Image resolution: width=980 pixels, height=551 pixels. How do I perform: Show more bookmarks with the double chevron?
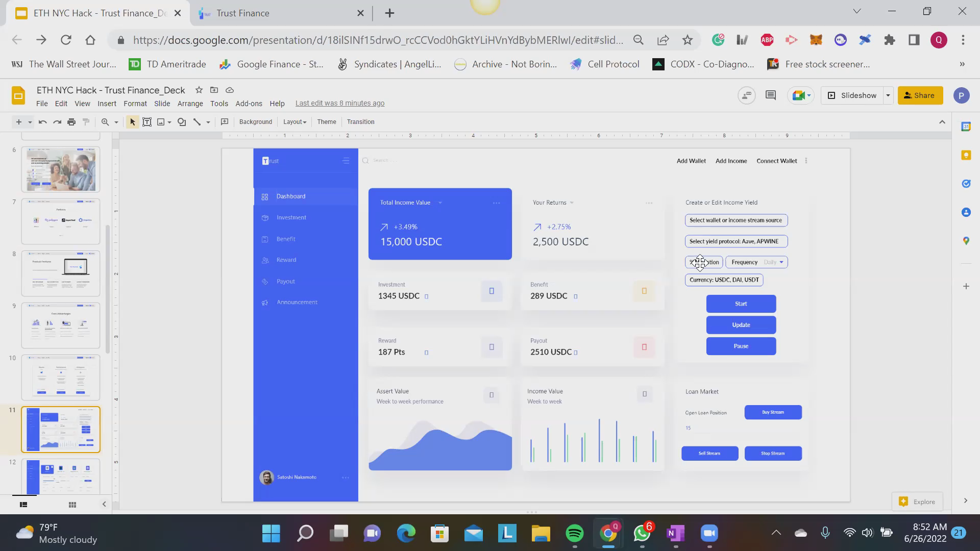click(x=962, y=64)
